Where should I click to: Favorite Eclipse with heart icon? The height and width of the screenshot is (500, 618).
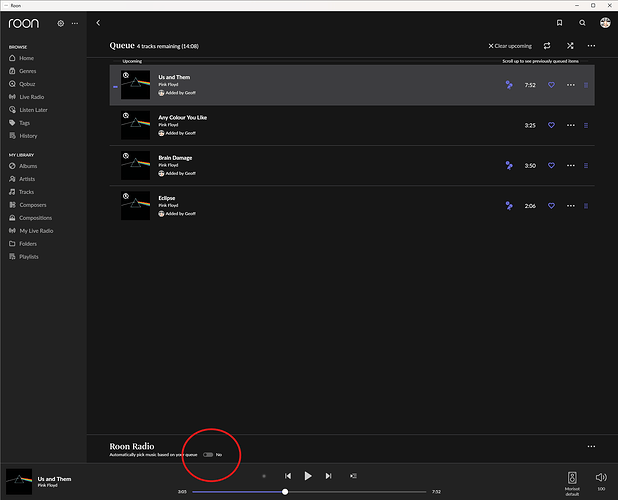551,206
